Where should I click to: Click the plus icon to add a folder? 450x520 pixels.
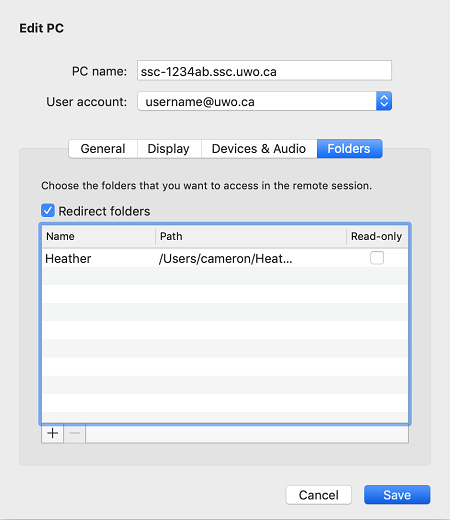pos(52,433)
